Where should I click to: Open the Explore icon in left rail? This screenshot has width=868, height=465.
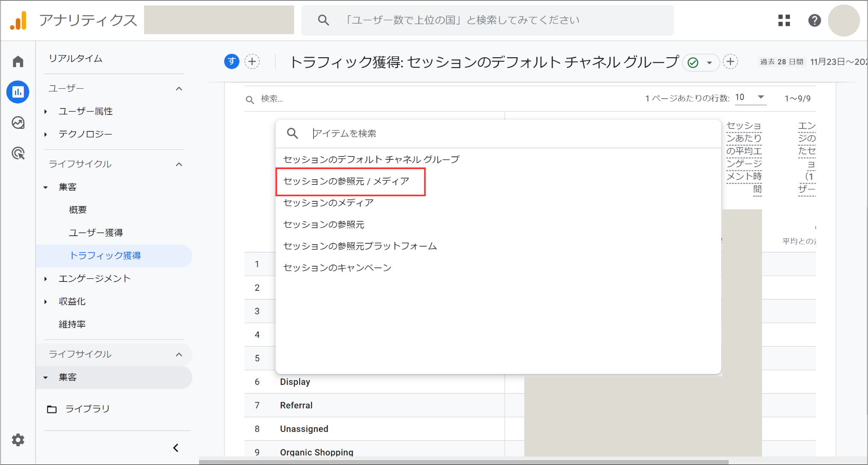18,123
